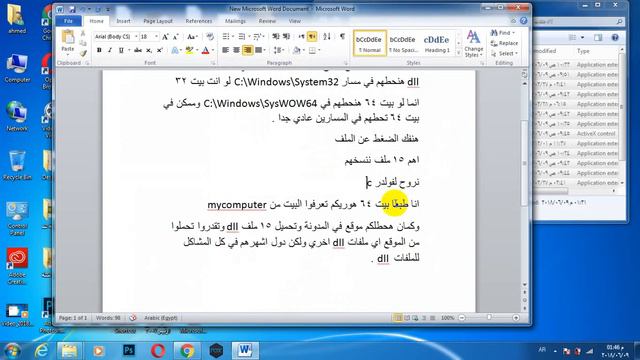The image size is (640, 360).
Task: Align text right
Action: pyautogui.click(x=247, y=50)
